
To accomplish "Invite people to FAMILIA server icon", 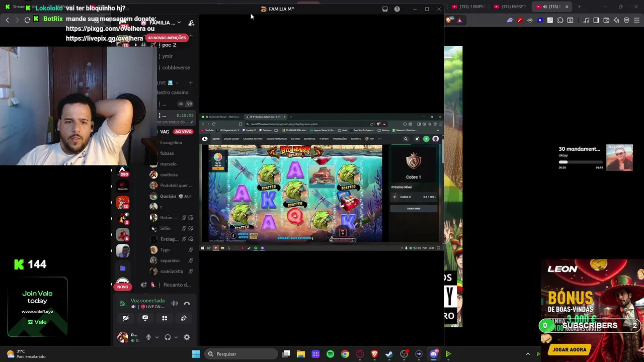I will click(x=191, y=23).
